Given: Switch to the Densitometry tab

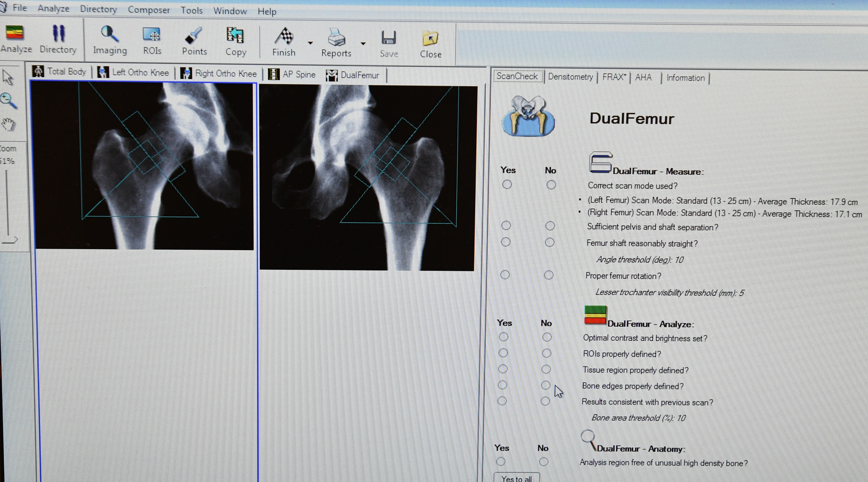Looking at the screenshot, I should [570, 77].
